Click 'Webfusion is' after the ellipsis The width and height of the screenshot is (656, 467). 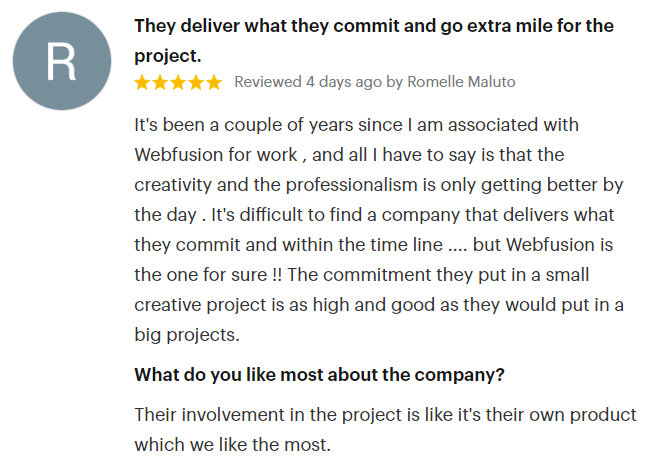(559, 245)
